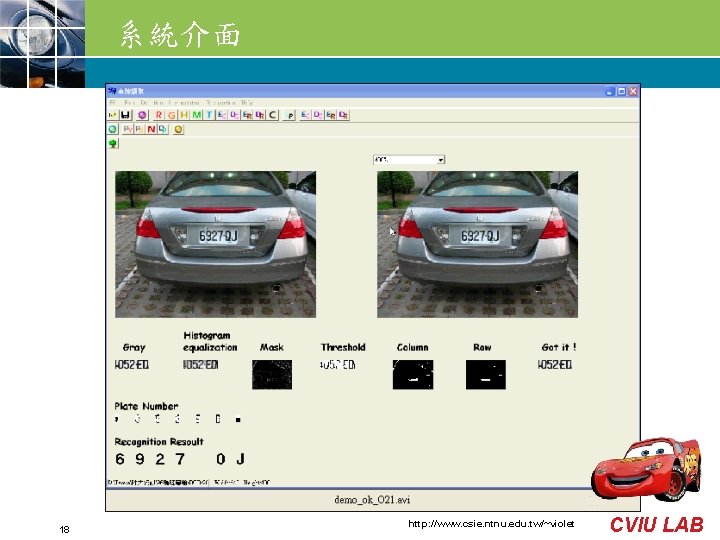The image size is (720, 540).
Task: Click the Px projection icon
Action: [x=139, y=129]
